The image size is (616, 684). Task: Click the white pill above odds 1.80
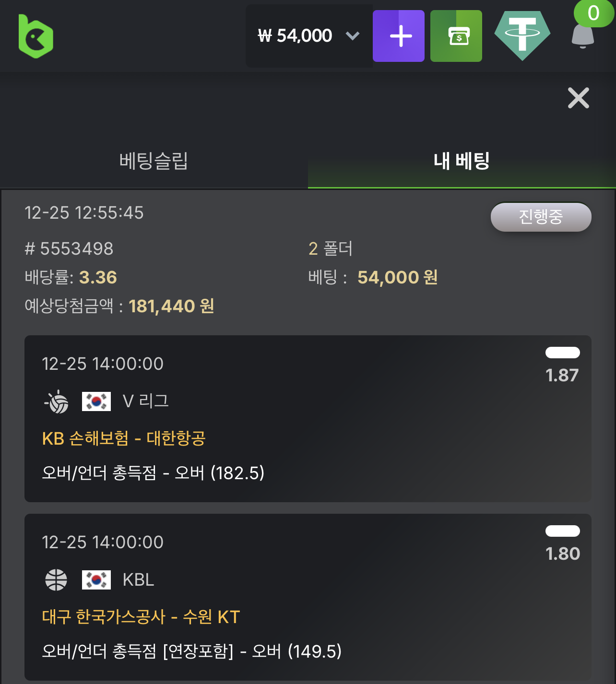coord(562,531)
